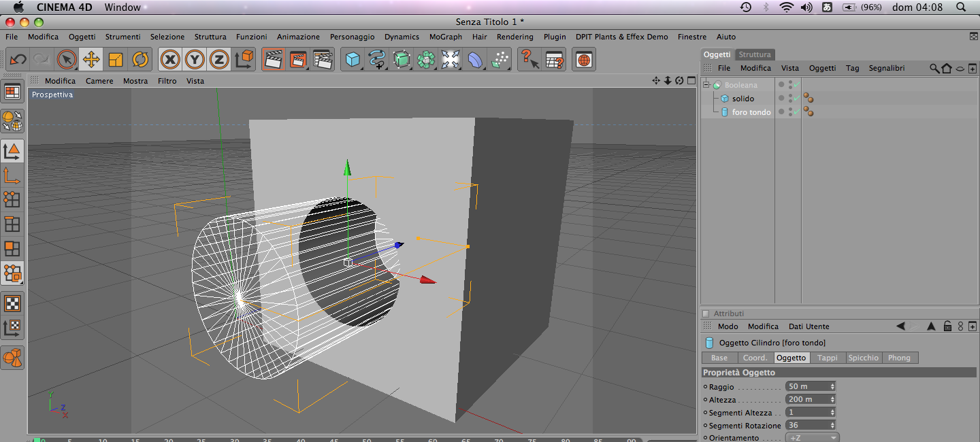Click the greyed Redo arrow icon

pos(41,60)
